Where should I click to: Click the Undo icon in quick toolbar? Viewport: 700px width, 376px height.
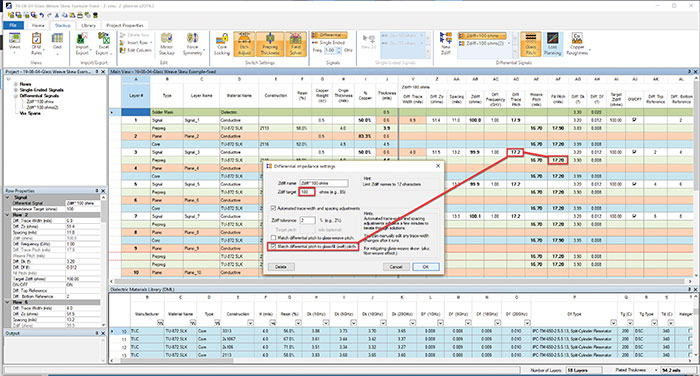click(x=42, y=15)
